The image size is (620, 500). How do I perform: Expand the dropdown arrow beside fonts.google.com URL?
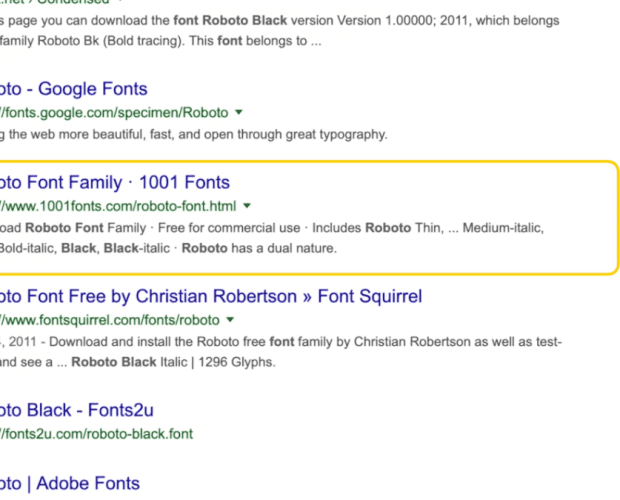238,112
